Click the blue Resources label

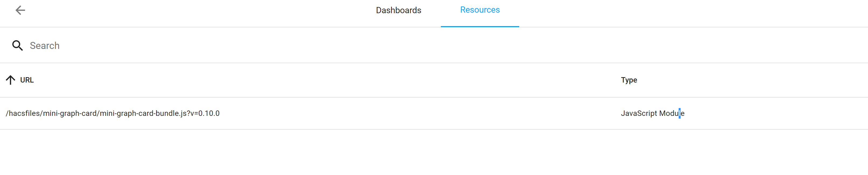point(480,10)
